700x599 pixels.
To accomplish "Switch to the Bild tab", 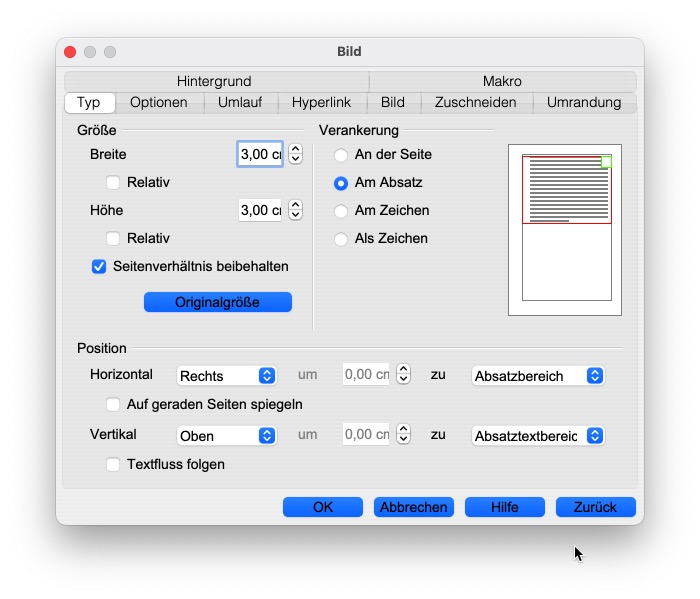I will pos(393,103).
